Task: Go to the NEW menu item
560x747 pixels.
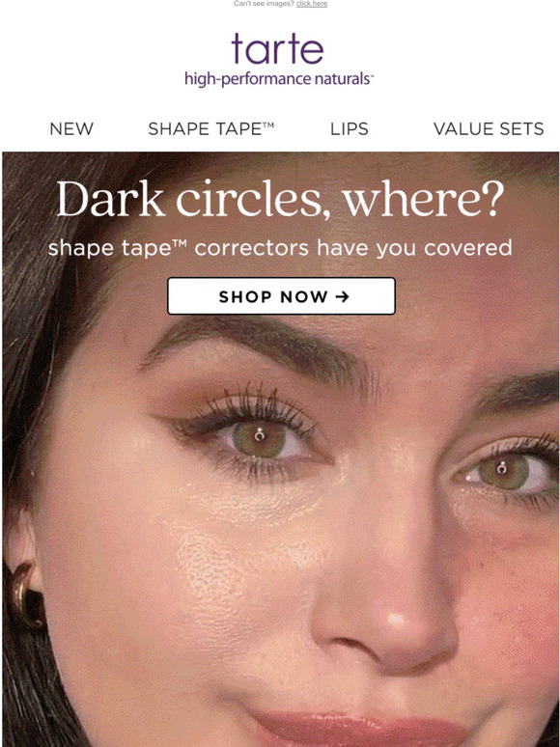Action: 71,128
